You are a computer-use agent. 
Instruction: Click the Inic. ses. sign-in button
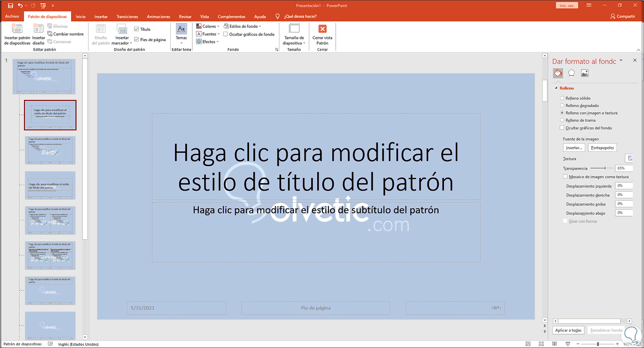568,6
